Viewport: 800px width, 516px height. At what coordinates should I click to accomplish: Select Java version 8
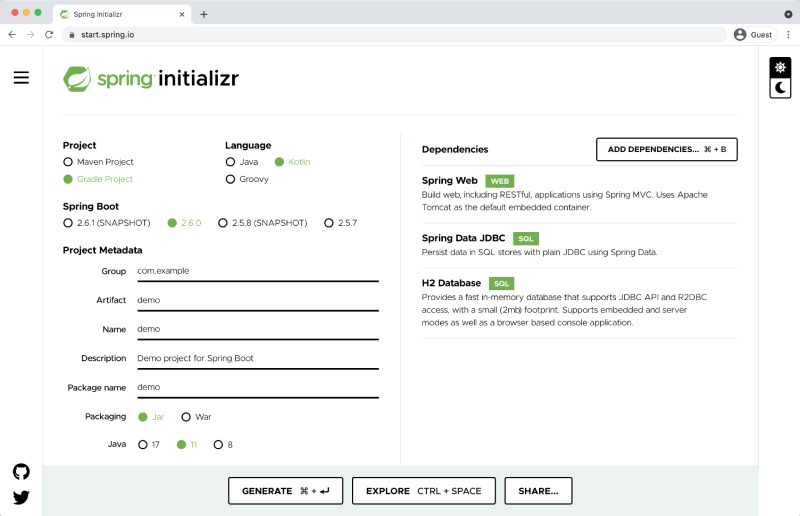click(223, 445)
